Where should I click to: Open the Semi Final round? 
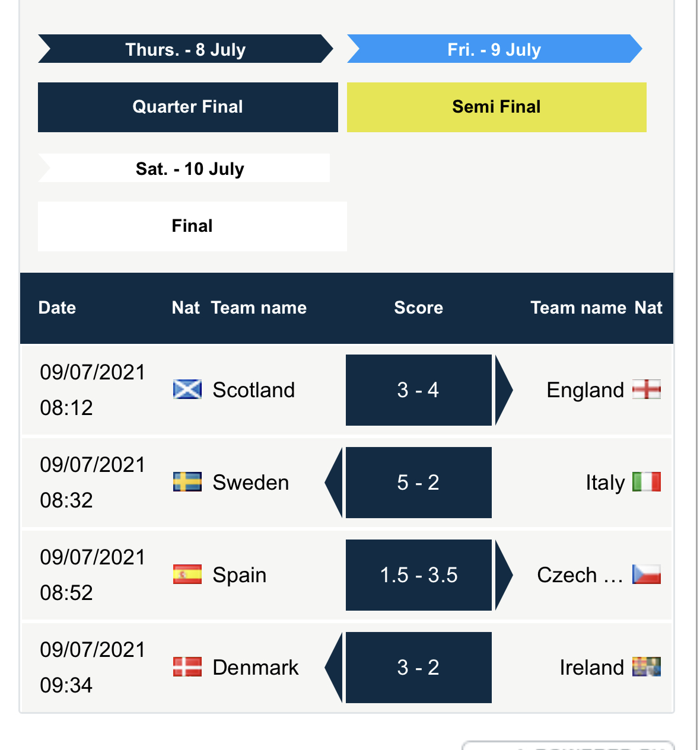coord(497,107)
